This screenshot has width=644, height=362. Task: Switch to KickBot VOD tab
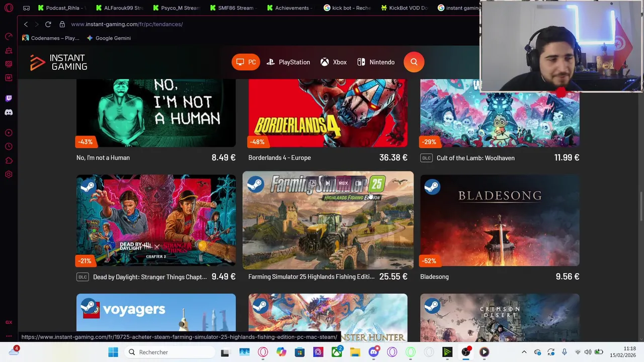pos(405,8)
